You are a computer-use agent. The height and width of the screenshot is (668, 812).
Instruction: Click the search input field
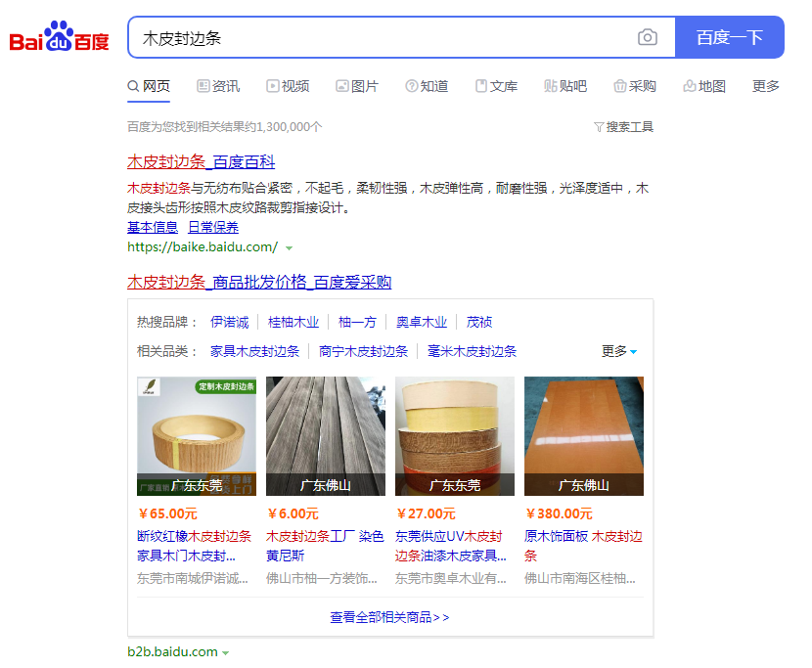click(382, 37)
